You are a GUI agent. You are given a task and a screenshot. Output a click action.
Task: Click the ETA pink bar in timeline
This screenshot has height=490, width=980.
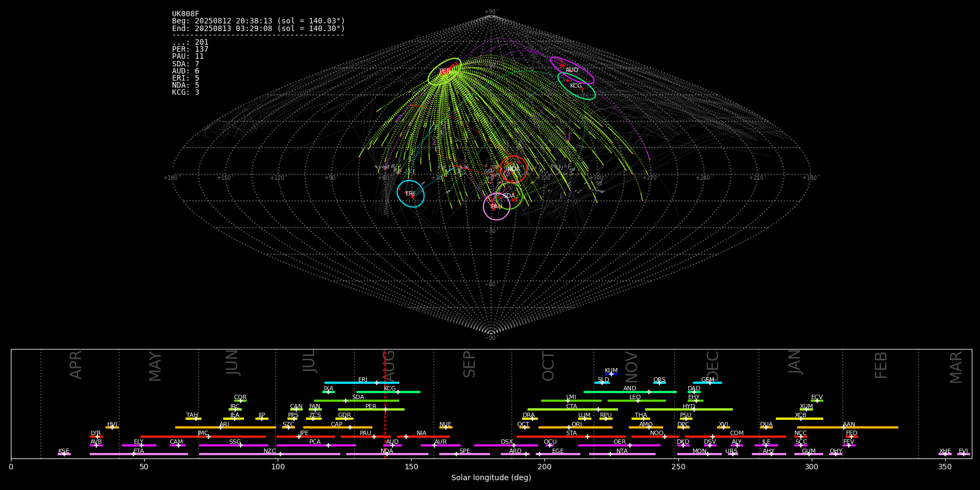point(139,454)
